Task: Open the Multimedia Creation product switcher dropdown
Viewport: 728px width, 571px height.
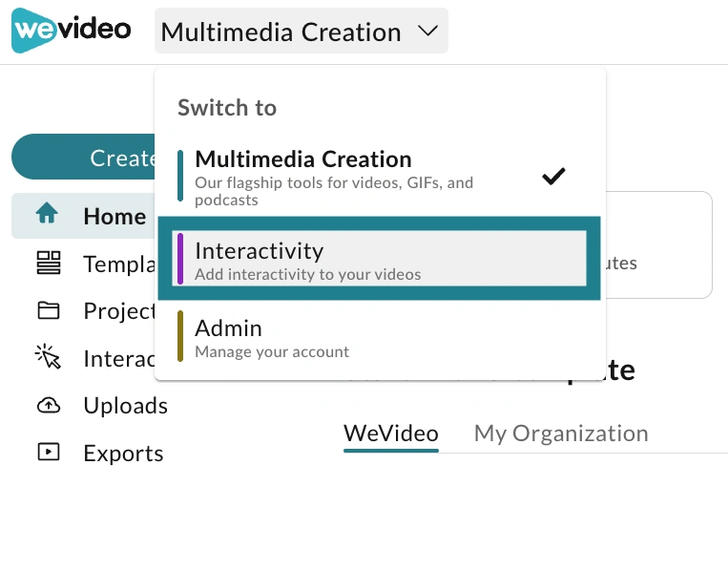Action: 302,31
